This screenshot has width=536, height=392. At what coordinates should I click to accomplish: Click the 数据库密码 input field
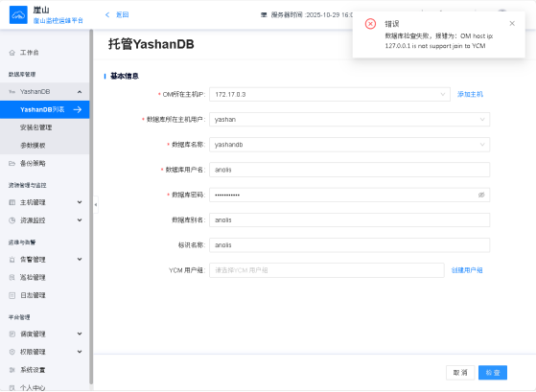[x=349, y=195]
